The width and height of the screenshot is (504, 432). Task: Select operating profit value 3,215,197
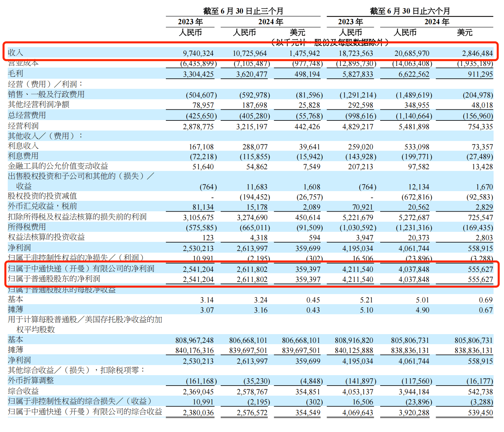[x=252, y=127]
